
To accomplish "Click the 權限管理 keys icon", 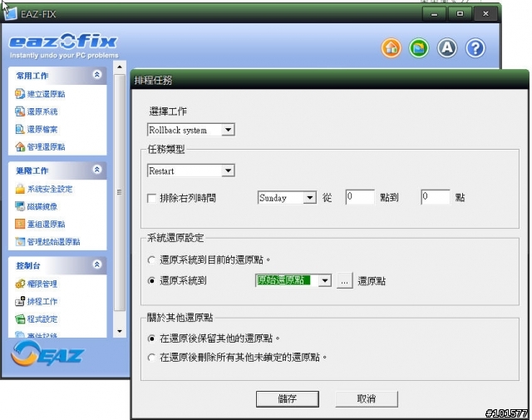I will pyautogui.click(x=20, y=284).
